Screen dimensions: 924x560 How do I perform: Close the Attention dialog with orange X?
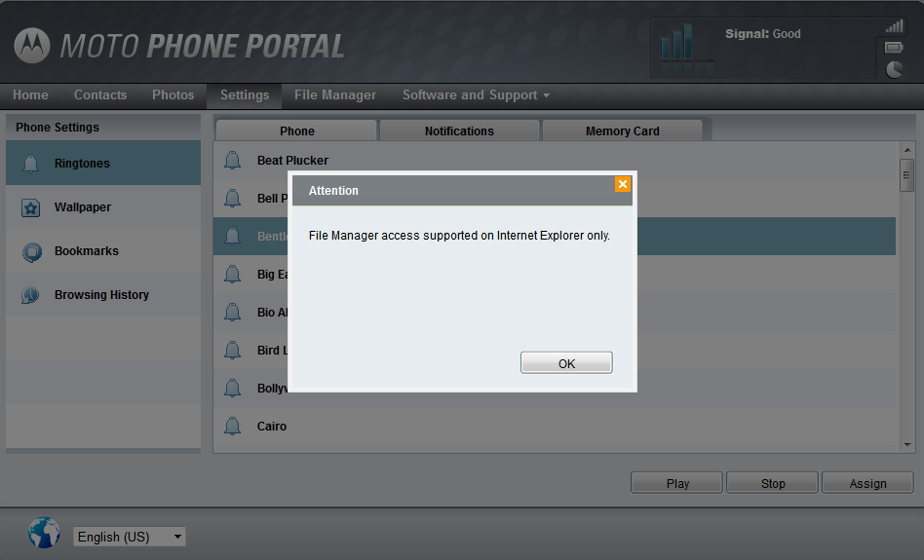[x=622, y=184]
